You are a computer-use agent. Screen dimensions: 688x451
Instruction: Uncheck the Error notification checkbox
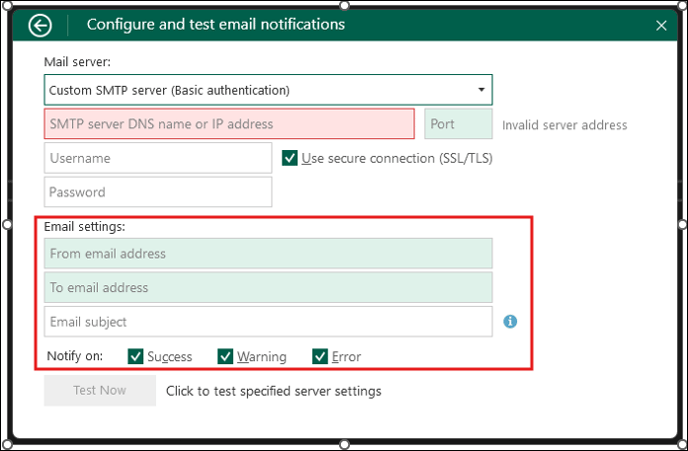[x=320, y=356]
